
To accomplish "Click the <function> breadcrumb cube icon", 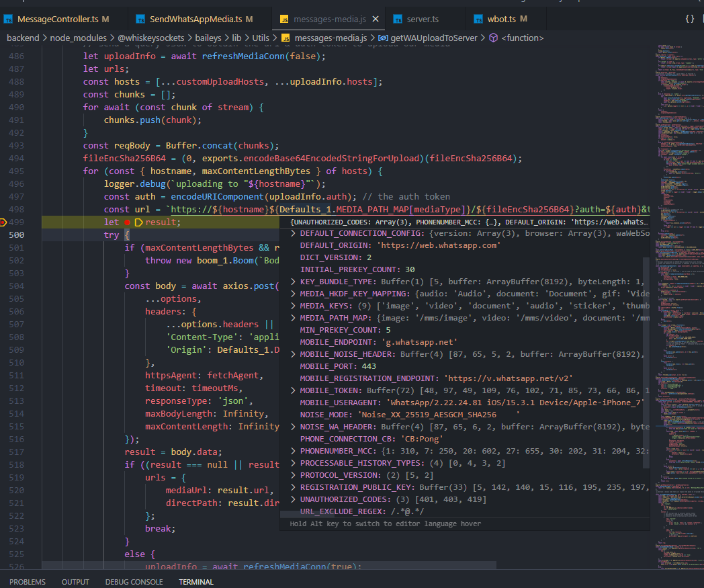I will tap(492, 38).
